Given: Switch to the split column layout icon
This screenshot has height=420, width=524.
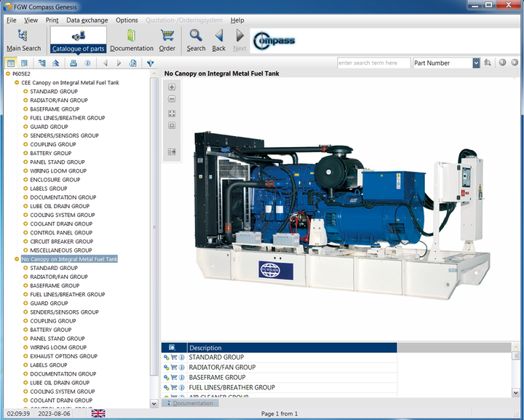Looking at the screenshot, I should (24, 63).
